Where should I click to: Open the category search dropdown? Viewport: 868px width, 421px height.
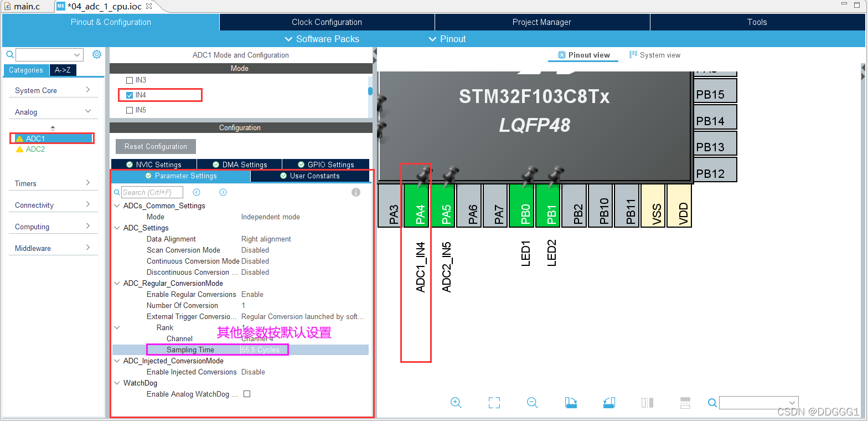pos(77,54)
